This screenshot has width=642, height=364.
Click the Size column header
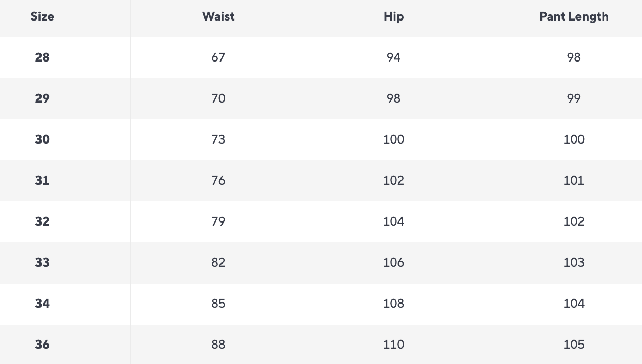42,16
